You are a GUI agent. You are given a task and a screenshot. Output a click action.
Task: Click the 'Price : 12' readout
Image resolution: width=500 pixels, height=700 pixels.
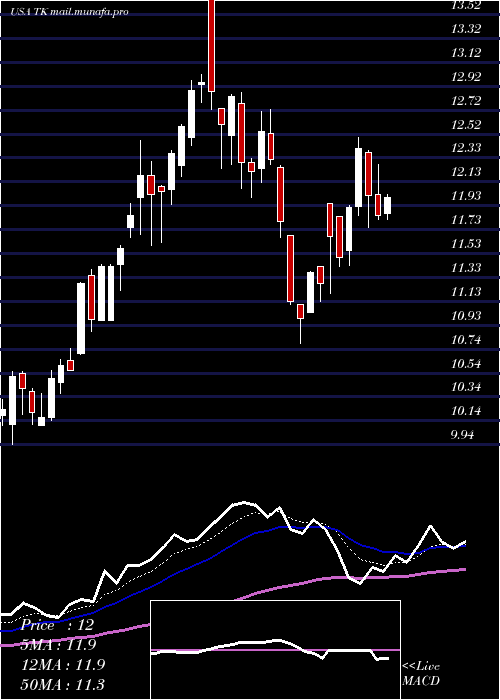[x=58, y=625]
